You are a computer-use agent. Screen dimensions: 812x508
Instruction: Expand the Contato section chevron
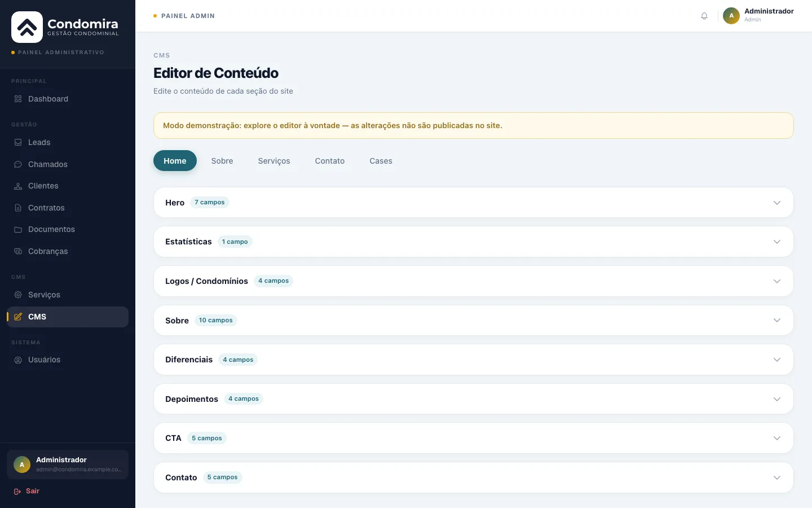[x=777, y=478]
